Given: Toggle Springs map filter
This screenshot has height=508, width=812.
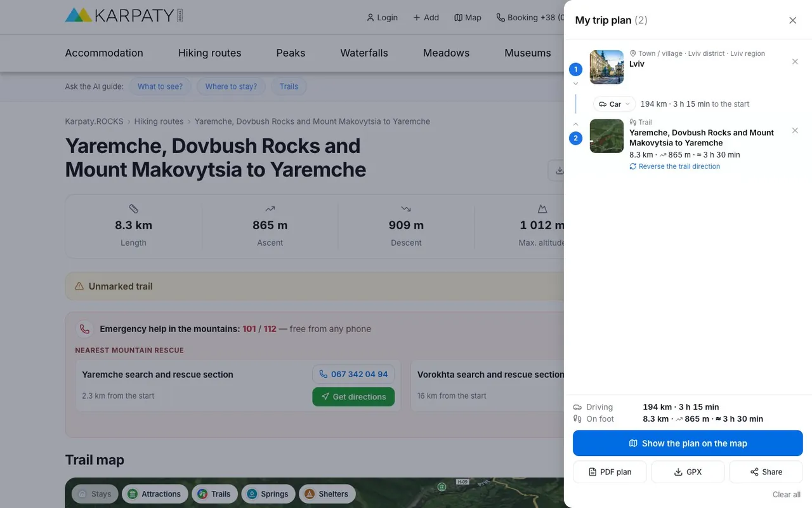Looking at the screenshot, I should click(268, 494).
